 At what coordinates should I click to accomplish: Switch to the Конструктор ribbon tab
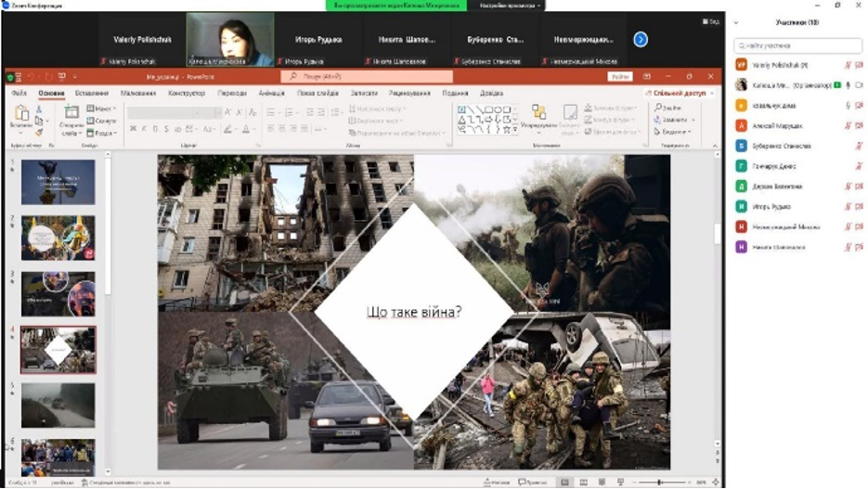[x=187, y=93]
